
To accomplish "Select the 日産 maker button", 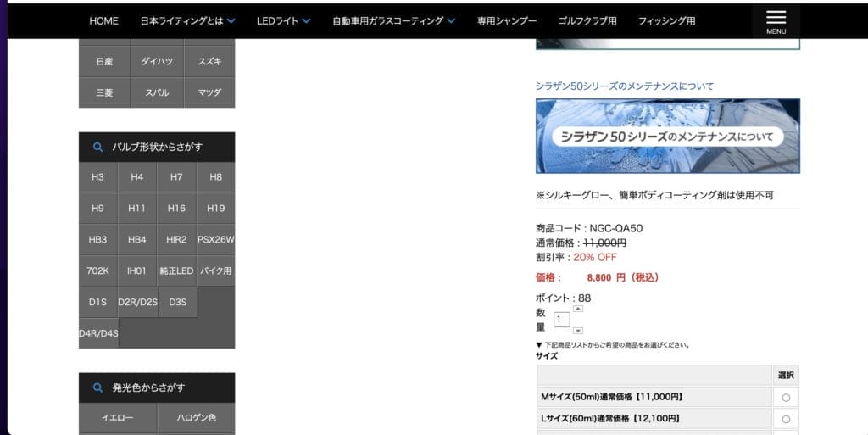I will (x=104, y=61).
